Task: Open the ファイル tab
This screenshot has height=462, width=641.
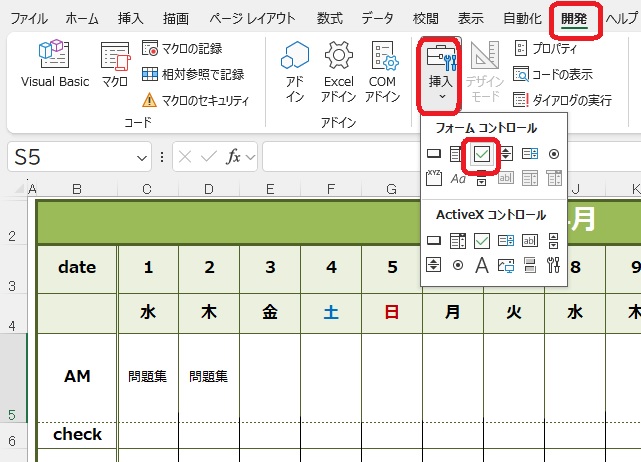Action: (28, 18)
